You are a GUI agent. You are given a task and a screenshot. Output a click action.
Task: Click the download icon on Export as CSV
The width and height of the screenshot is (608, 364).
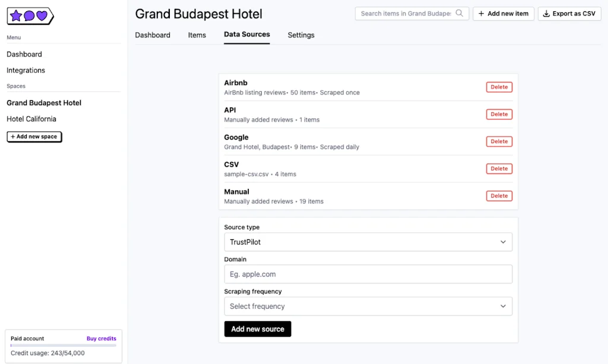tap(546, 14)
